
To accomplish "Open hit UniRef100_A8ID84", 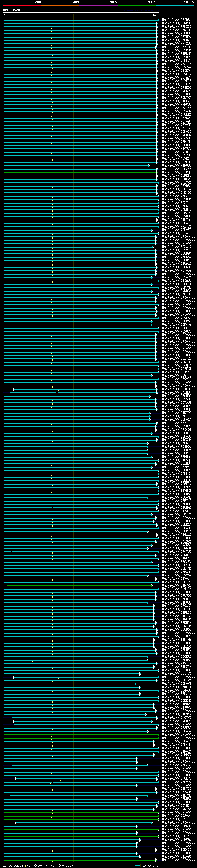I will (x=176, y=20).
